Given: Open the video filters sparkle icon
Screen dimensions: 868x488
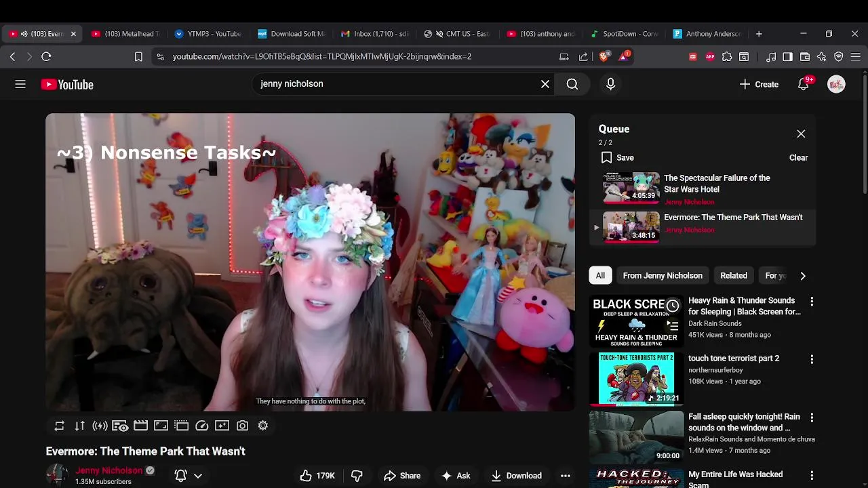Looking at the screenshot, I should (222, 426).
